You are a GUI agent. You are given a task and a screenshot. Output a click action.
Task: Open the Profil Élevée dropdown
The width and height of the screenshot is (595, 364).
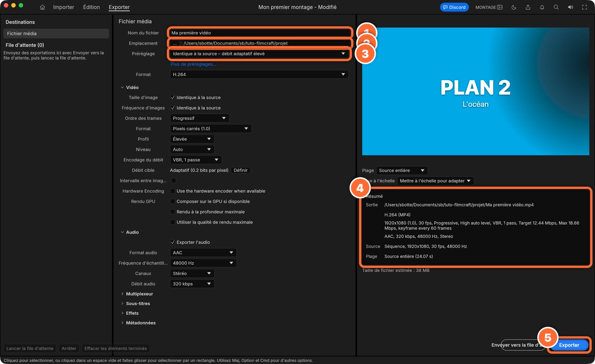192,139
